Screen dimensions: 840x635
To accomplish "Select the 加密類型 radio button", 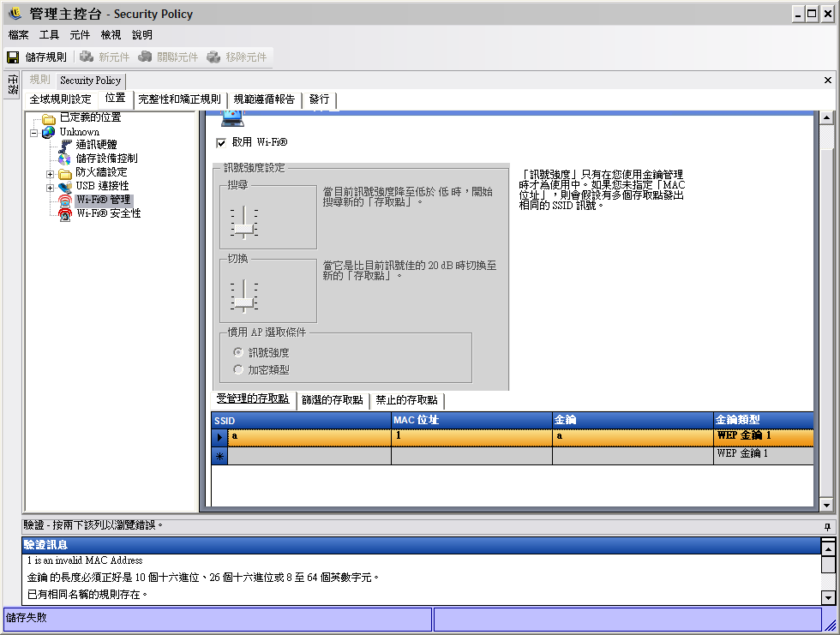I will [238, 369].
